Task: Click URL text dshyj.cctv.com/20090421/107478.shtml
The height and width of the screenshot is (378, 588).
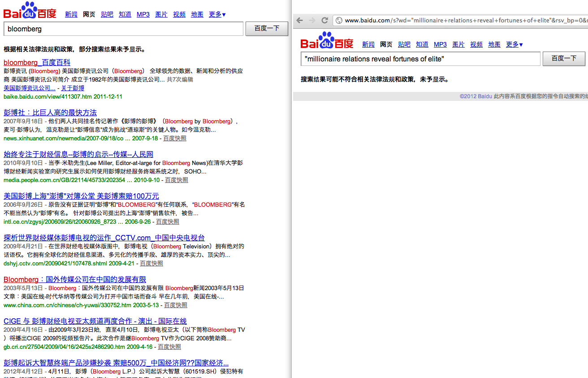Action: point(56,263)
